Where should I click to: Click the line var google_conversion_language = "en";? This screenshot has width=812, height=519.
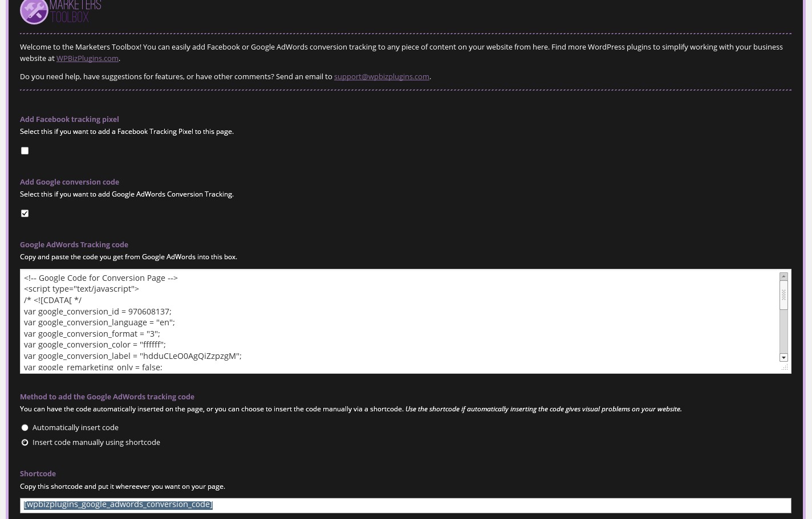[x=99, y=322]
